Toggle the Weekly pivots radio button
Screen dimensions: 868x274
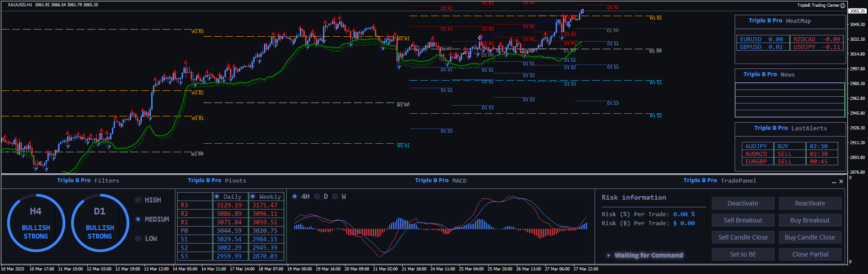click(253, 197)
